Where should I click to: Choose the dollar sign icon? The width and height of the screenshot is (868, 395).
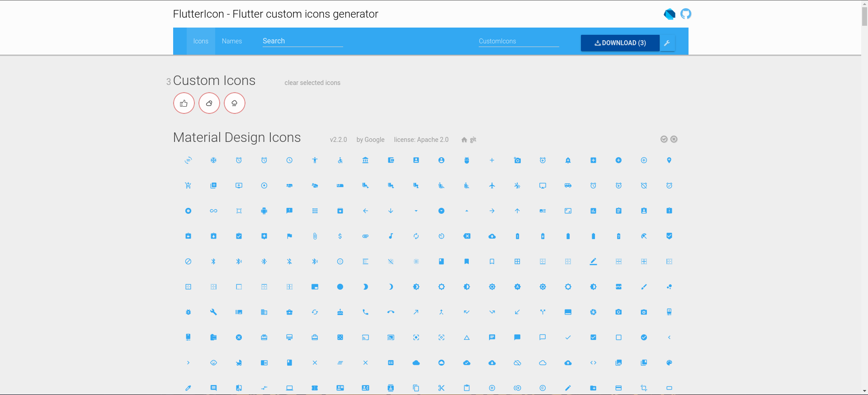coord(340,236)
